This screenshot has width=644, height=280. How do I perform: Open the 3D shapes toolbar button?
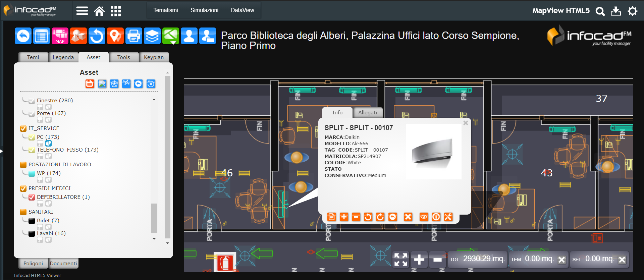pos(78,36)
